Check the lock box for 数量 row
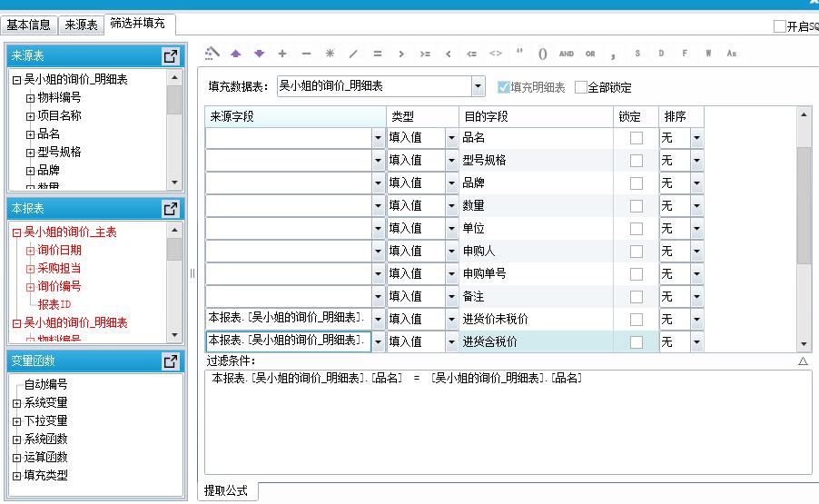The height and width of the screenshot is (504, 819). tap(636, 206)
